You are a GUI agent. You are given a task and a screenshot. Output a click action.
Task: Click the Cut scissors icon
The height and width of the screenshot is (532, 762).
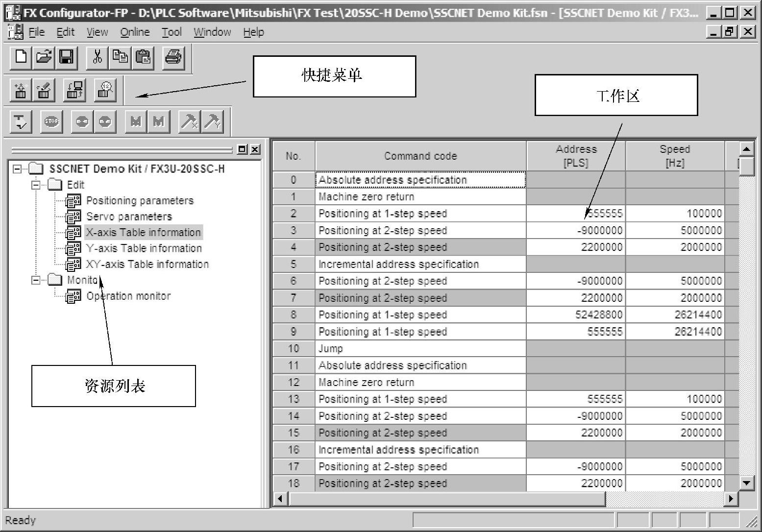98,57
